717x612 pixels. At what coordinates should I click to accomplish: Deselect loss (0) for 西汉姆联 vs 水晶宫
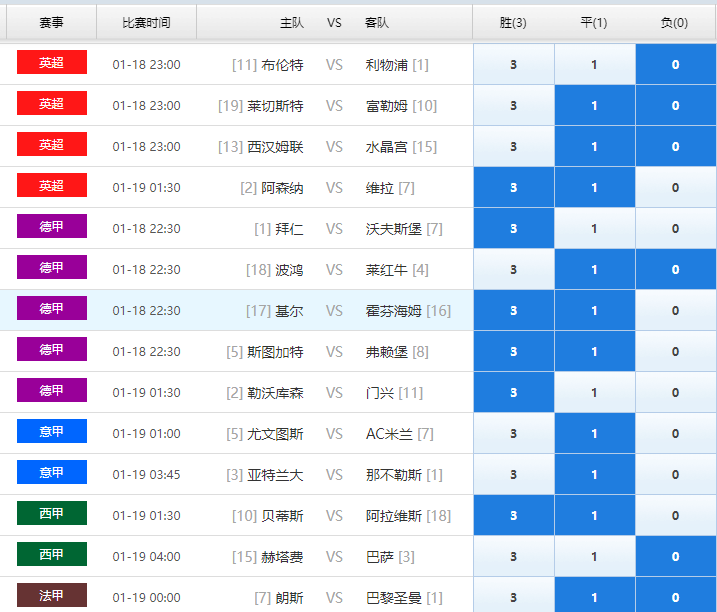click(675, 146)
